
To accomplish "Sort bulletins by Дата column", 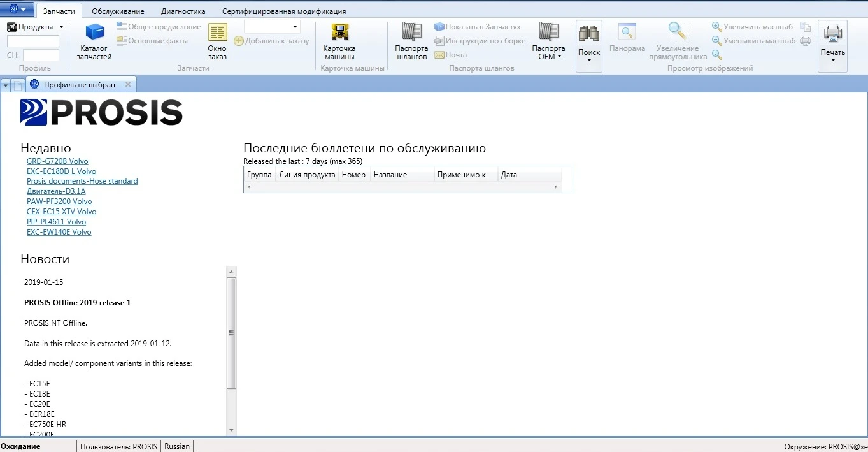I will click(529, 175).
